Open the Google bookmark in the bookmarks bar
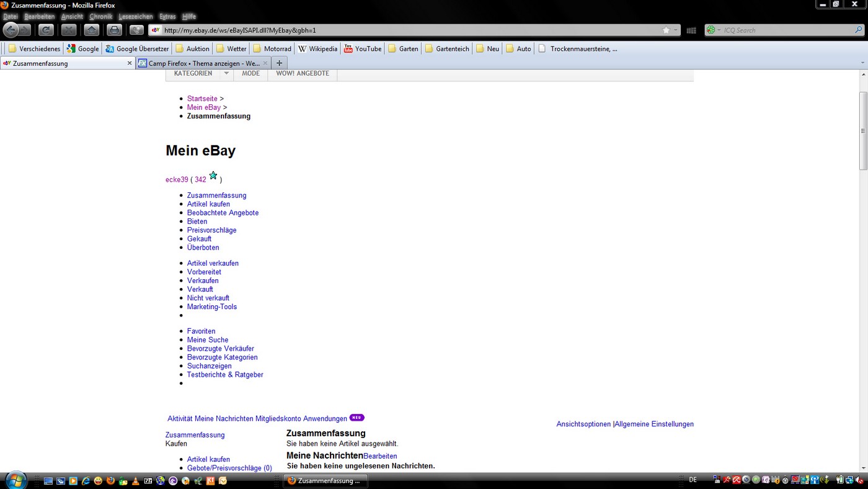 [x=83, y=48]
